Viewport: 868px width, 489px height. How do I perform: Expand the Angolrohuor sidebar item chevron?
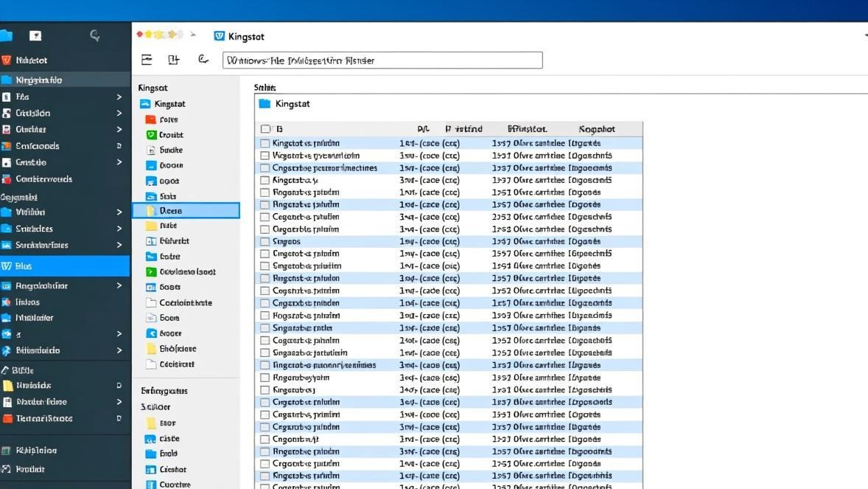tap(119, 285)
